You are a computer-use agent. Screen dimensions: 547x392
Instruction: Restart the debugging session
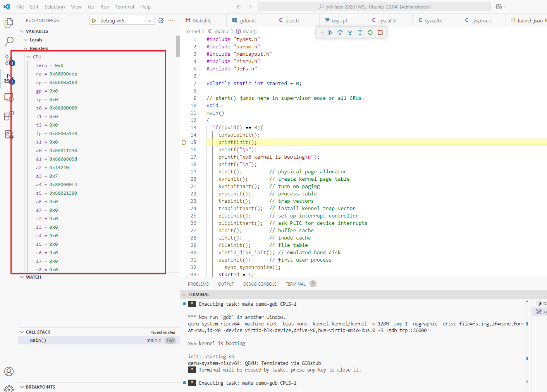[x=370, y=33]
